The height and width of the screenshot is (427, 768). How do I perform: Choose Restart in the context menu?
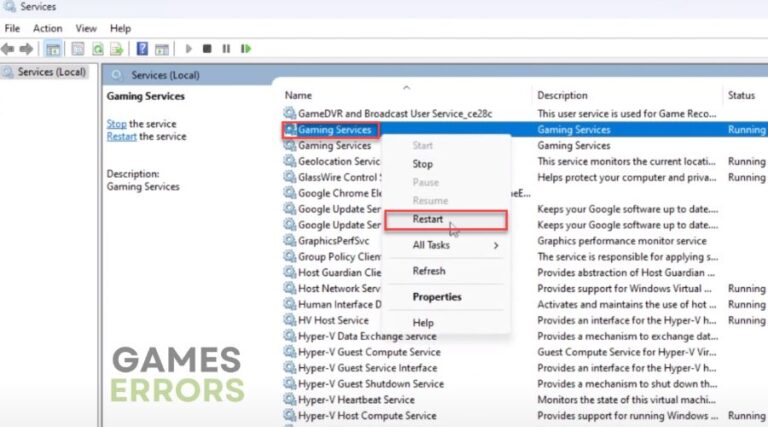pyautogui.click(x=429, y=218)
